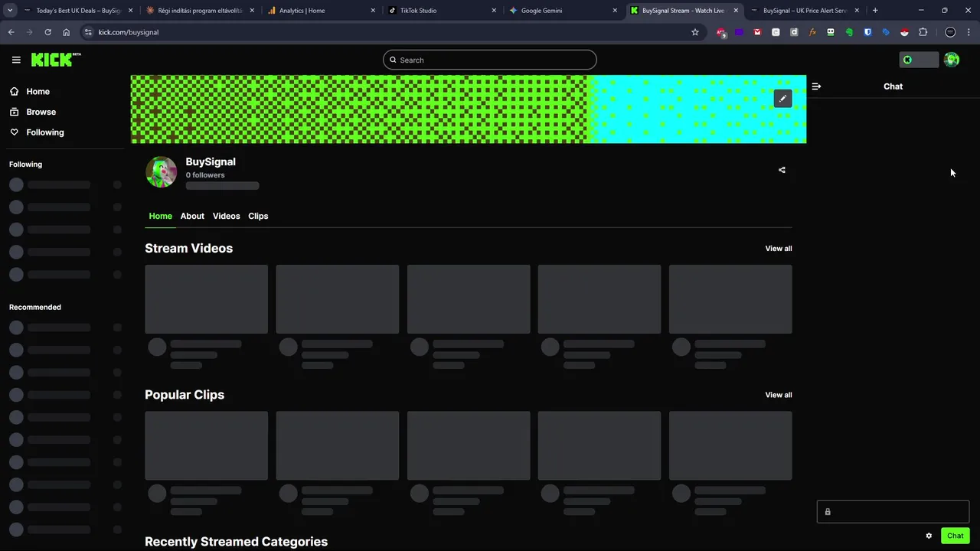The image size is (980, 551).
Task: Open the Extensions puzzle menu
Action: click(x=923, y=32)
